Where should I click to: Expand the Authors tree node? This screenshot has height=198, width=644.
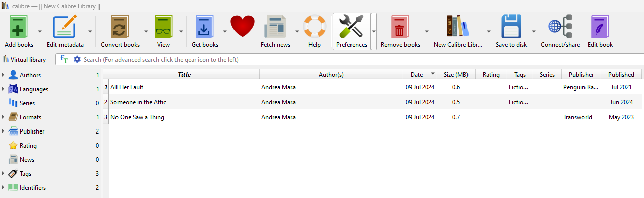tap(3, 75)
